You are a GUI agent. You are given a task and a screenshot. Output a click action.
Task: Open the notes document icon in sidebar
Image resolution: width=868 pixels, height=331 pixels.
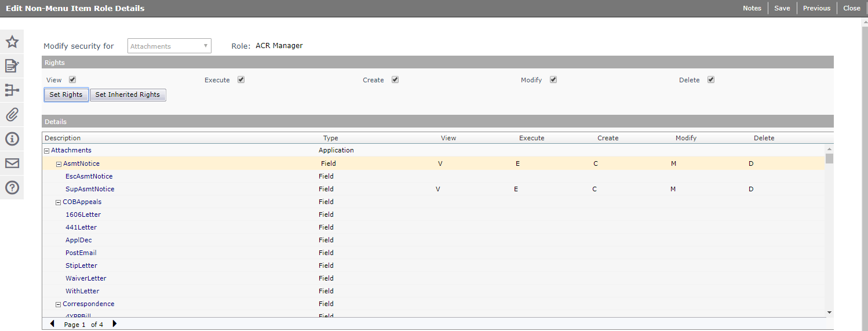point(12,66)
